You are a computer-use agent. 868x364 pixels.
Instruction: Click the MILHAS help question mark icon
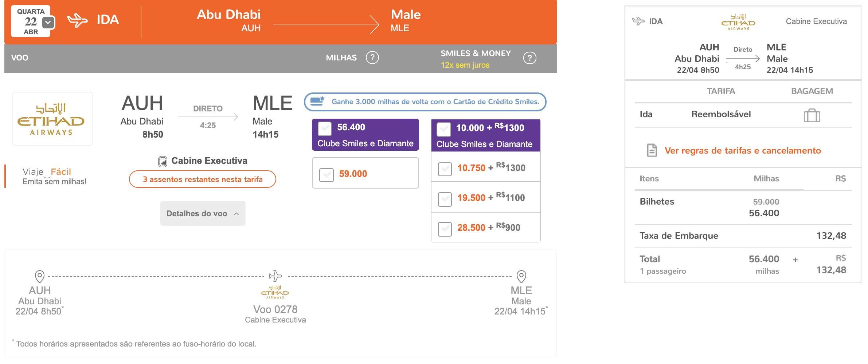pos(372,58)
